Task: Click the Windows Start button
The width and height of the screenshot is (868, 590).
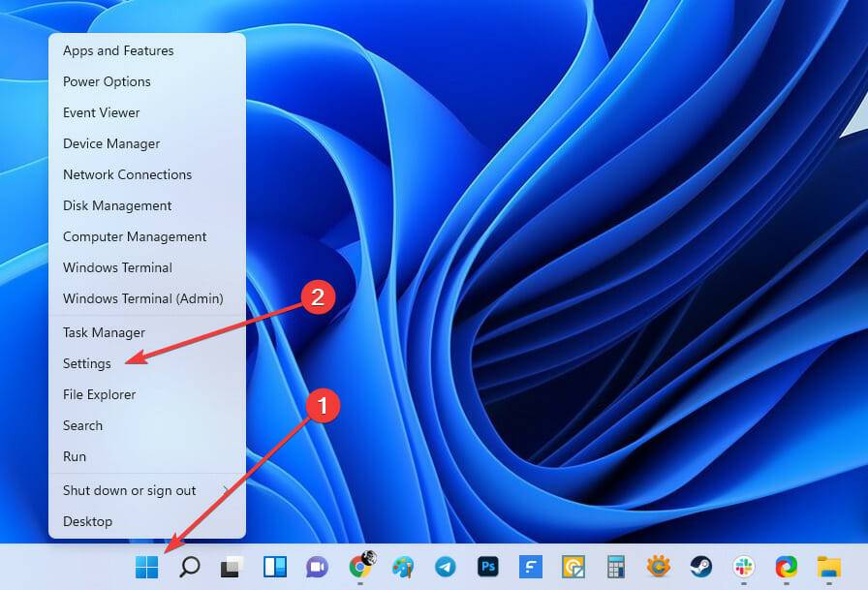Action: [145, 568]
